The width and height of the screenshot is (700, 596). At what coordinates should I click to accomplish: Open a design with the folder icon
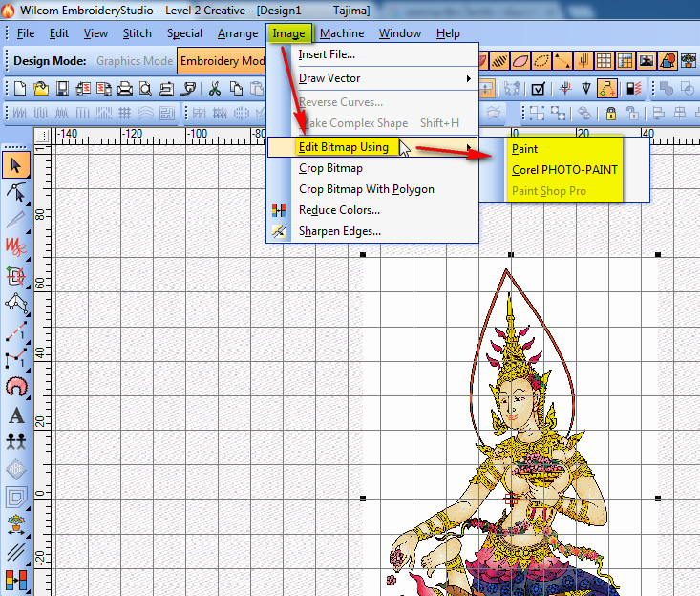point(41,89)
